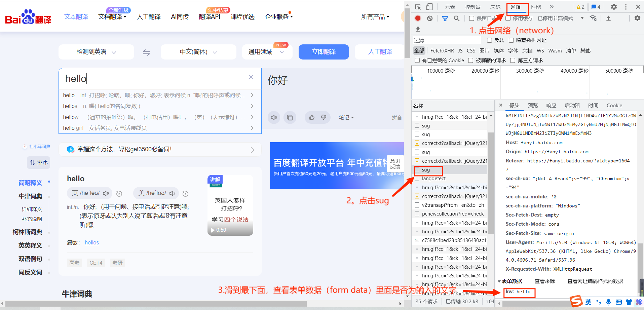Check the 反转 invert filter checkbox
Image resolution: width=644 pixels, height=310 pixels.
pyautogui.click(x=490, y=40)
